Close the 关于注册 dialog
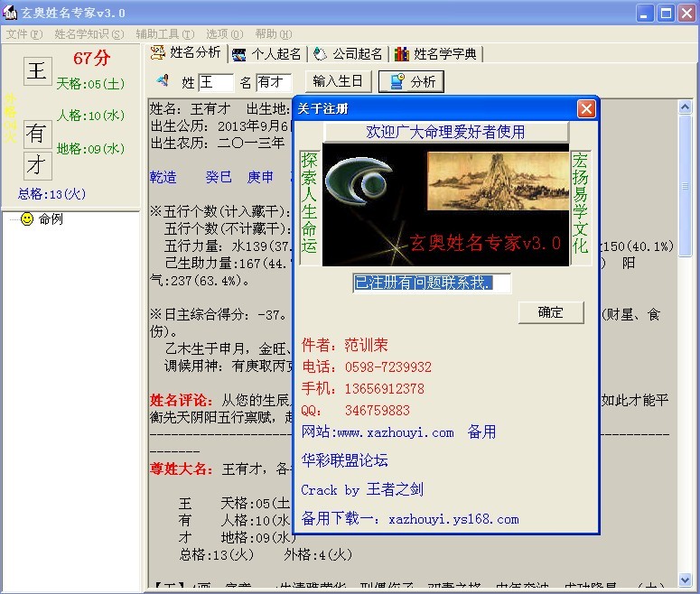Viewport: 700px width, 594px height. (586, 109)
